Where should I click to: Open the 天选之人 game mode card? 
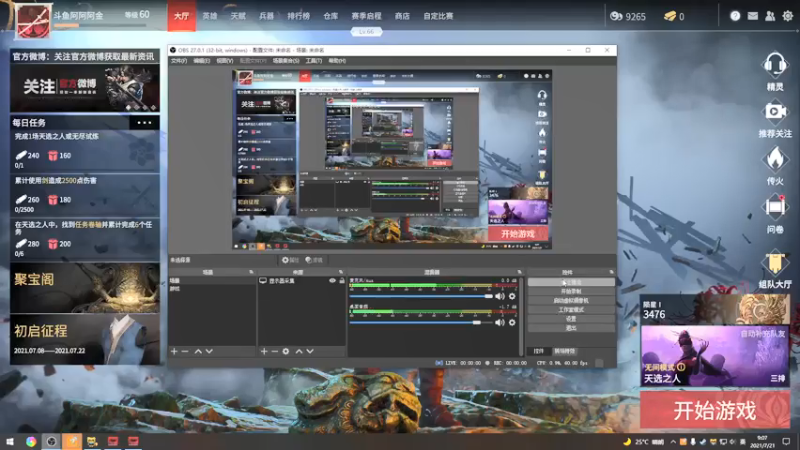pos(715,356)
